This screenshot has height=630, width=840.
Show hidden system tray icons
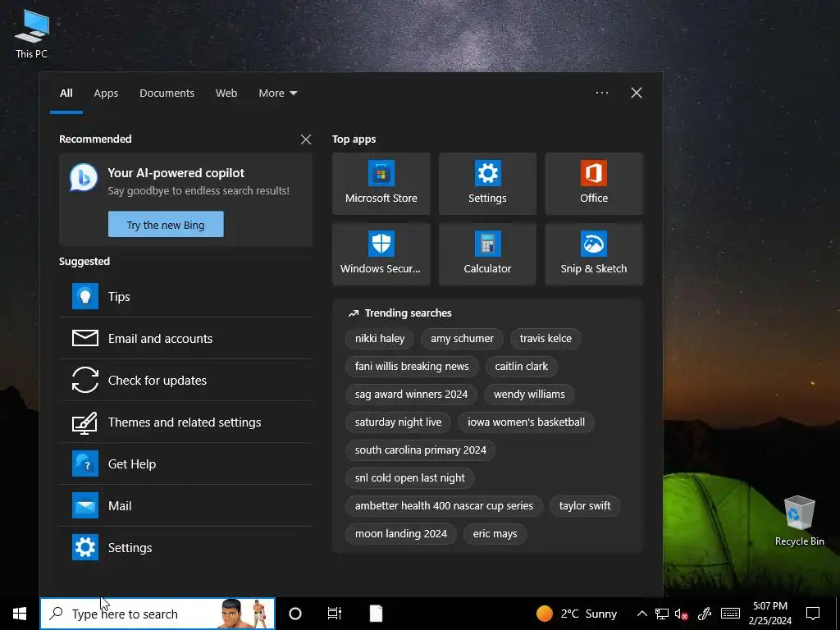pyautogui.click(x=641, y=614)
